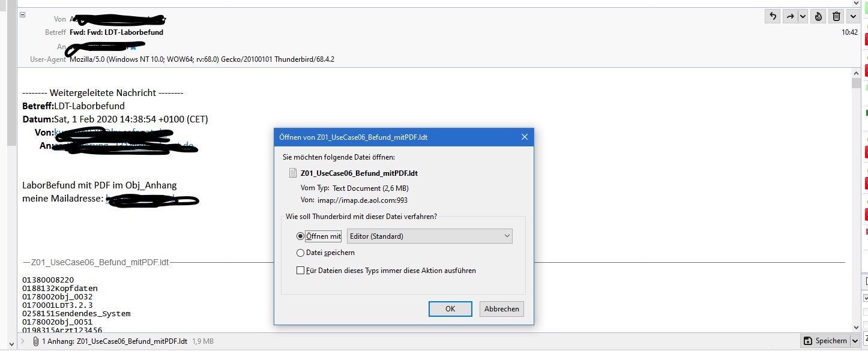Collapse the message header with minus icon

[22, 15]
